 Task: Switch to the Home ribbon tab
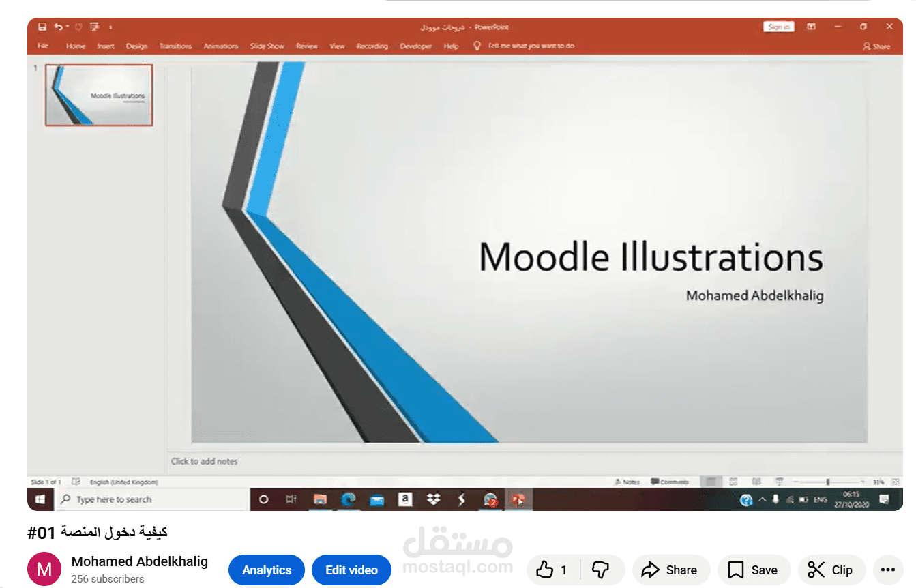(76, 46)
